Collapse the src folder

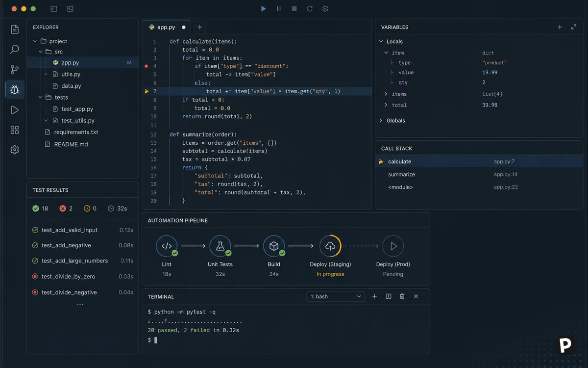41,52
